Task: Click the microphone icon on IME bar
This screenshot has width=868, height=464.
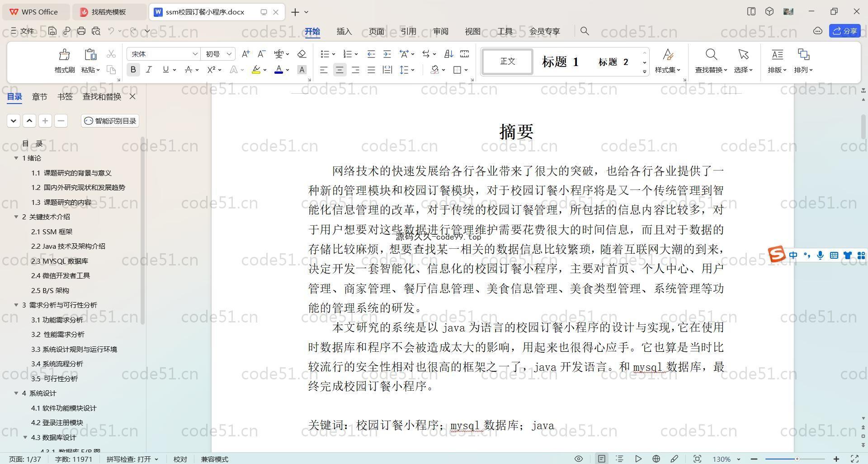Action: 820,256
